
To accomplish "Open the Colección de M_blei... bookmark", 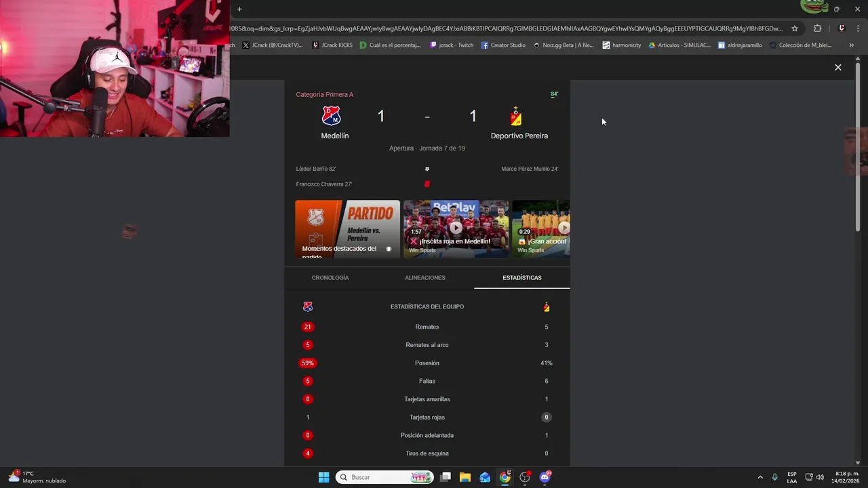I will (800, 45).
